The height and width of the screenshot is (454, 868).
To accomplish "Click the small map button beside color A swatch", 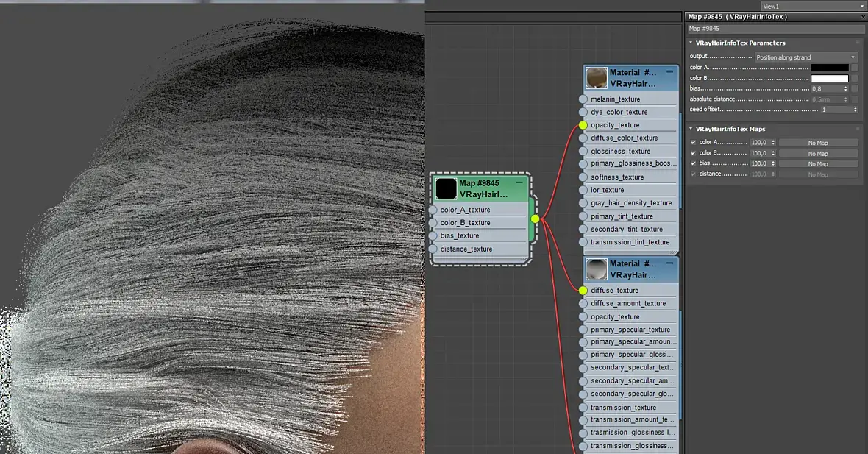I will tap(855, 68).
